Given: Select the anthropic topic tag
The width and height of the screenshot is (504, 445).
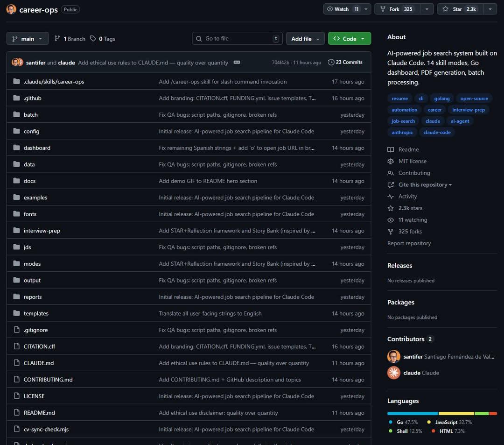Looking at the screenshot, I should coord(402,132).
